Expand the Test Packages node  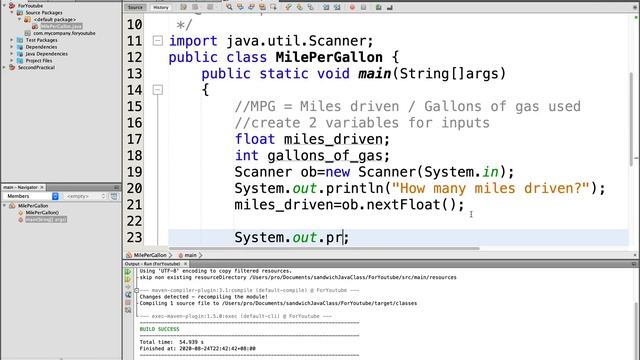click(x=12, y=40)
